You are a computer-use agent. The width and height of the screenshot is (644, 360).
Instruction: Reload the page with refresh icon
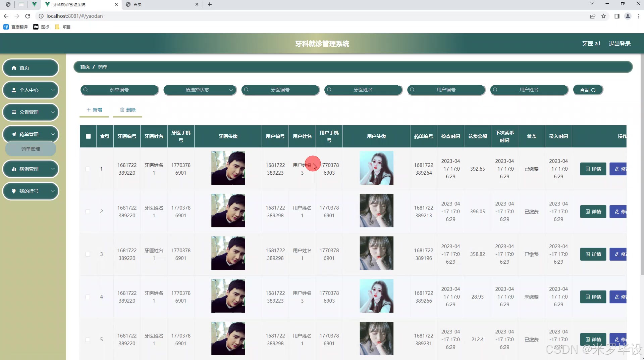pos(28,16)
